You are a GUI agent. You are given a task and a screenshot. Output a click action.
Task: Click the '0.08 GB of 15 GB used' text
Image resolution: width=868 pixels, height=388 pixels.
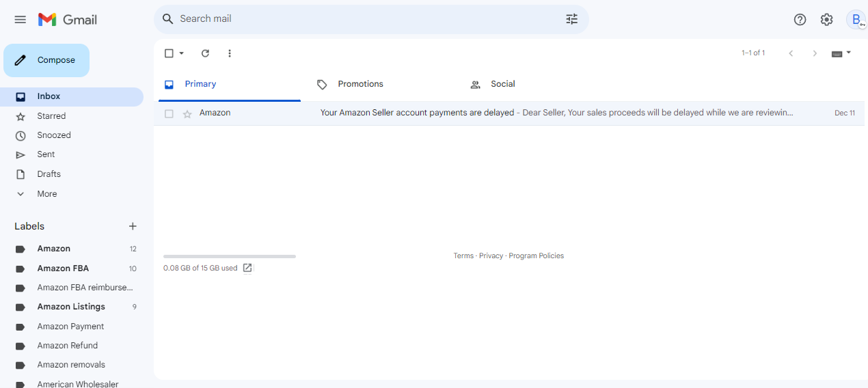(x=200, y=268)
